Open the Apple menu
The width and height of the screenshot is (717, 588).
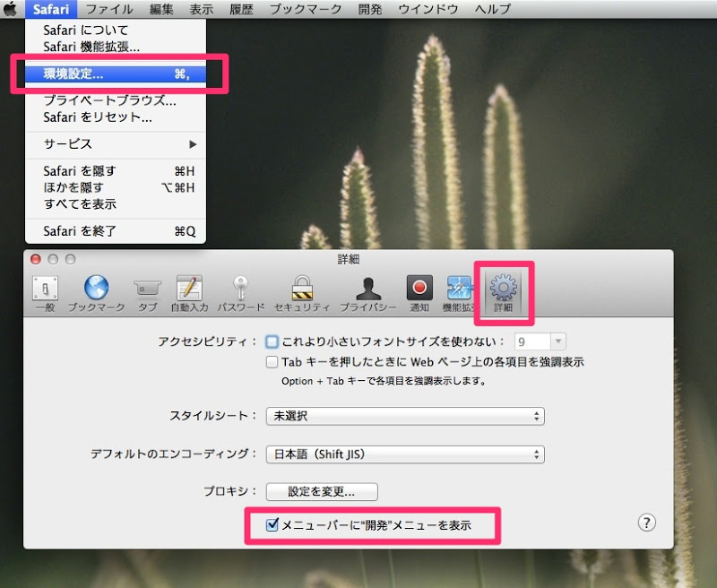coord(10,9)
